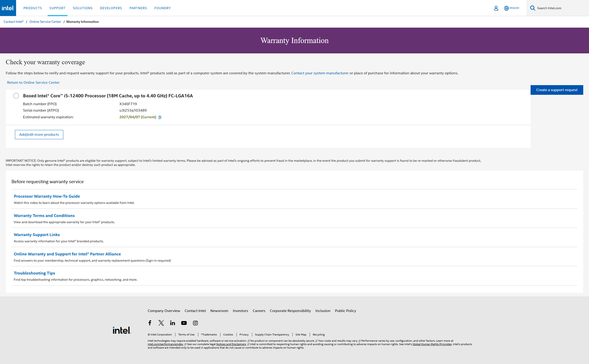Select the Core i5-12400 processor radio button
The image size is (589, 364).
16,96
